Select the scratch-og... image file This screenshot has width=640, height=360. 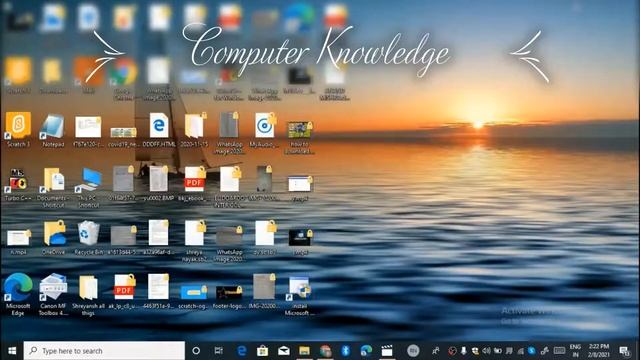click(x=193, y=297)
